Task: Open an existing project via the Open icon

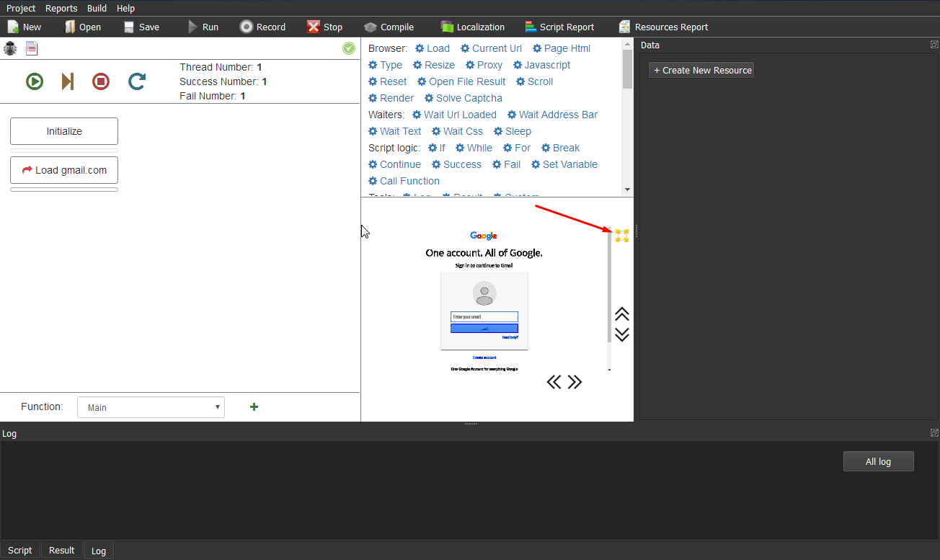Action: pos(83,27)
